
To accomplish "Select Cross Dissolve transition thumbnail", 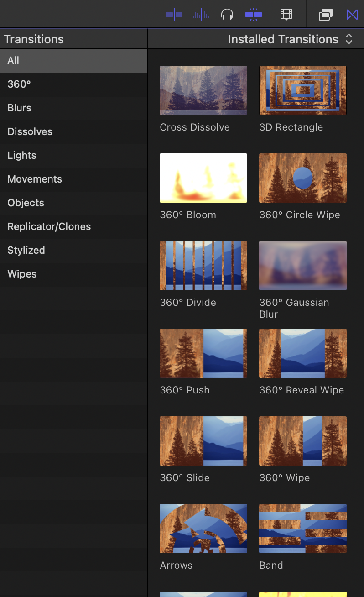I will point(203,90).
